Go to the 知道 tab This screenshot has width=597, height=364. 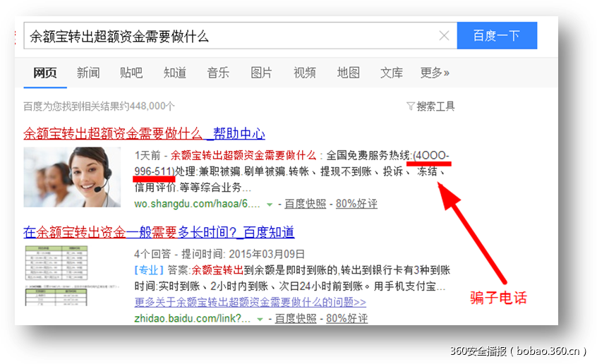pyautogui.click(x=175, y=73)
